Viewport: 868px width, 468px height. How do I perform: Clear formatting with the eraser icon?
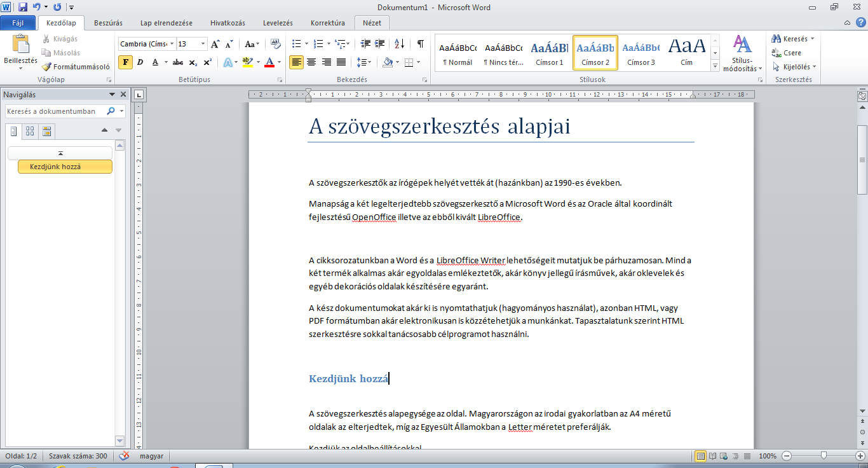point(276,44)
